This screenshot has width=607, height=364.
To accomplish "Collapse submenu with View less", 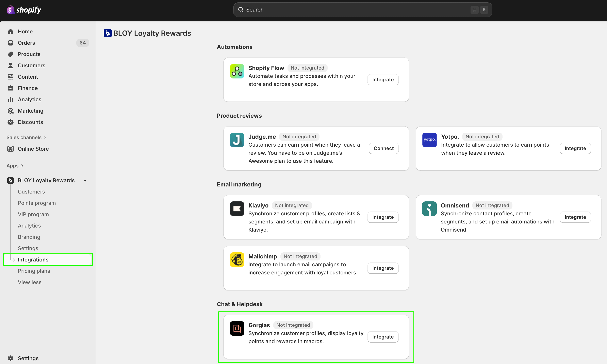I will (30, 282).
